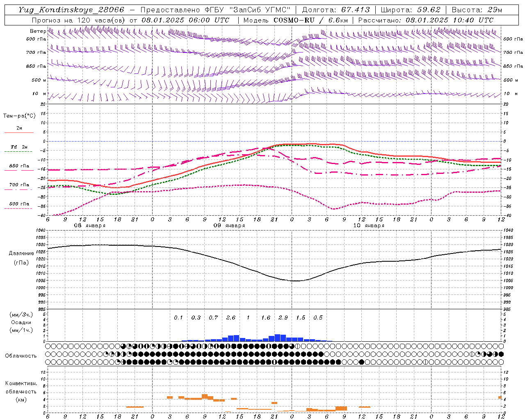The image size is (525, 420).
Task: Click the 10 января date label
Action: 369,226
